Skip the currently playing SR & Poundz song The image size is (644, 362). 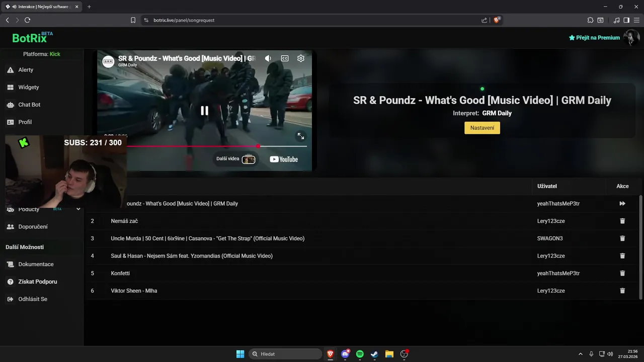[622, 204]
